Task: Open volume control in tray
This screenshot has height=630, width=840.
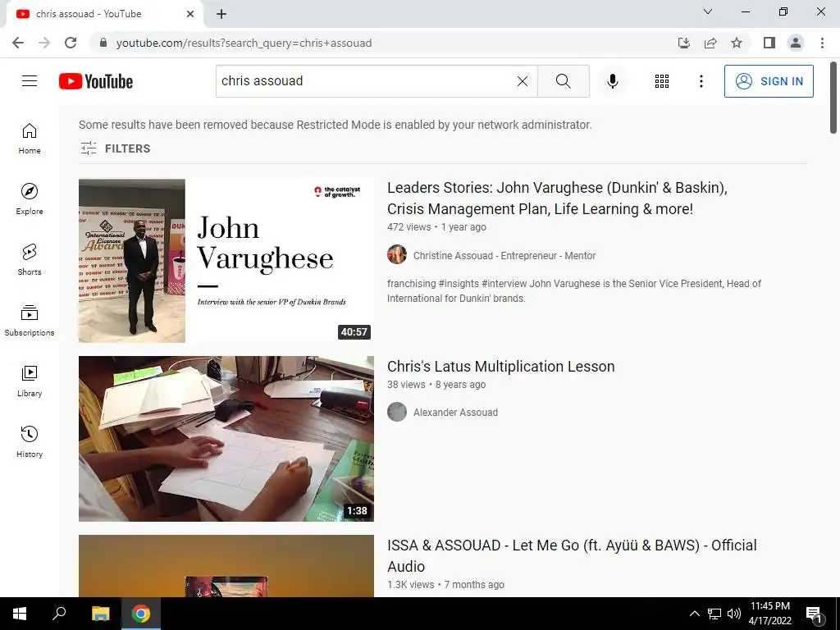Action: [x=734, y=614]
